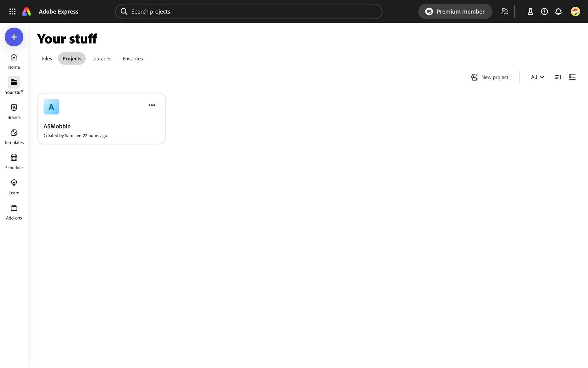The image size is (588, 368).
Task: Toggle the list view layout
Action: point(572,77)
